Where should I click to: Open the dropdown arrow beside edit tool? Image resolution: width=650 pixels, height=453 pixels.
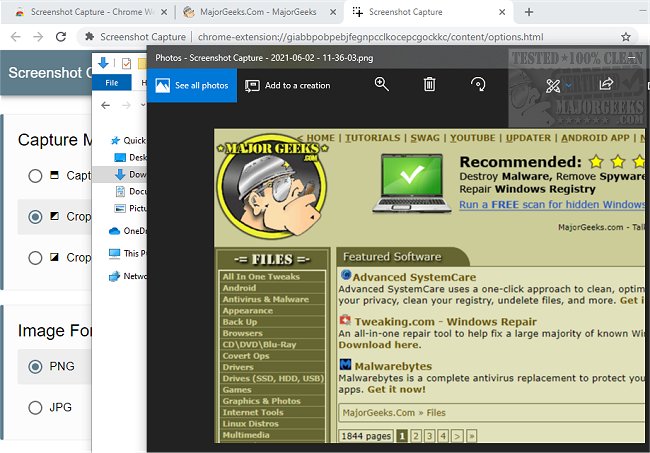568,86
